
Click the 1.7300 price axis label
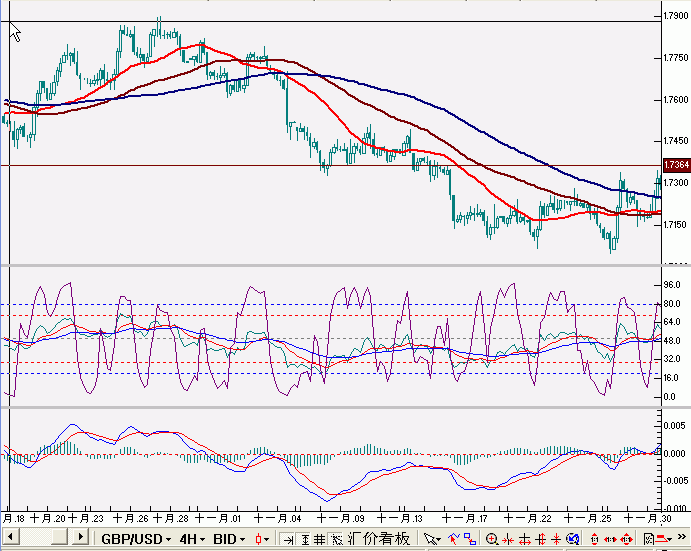click(676, 182)
